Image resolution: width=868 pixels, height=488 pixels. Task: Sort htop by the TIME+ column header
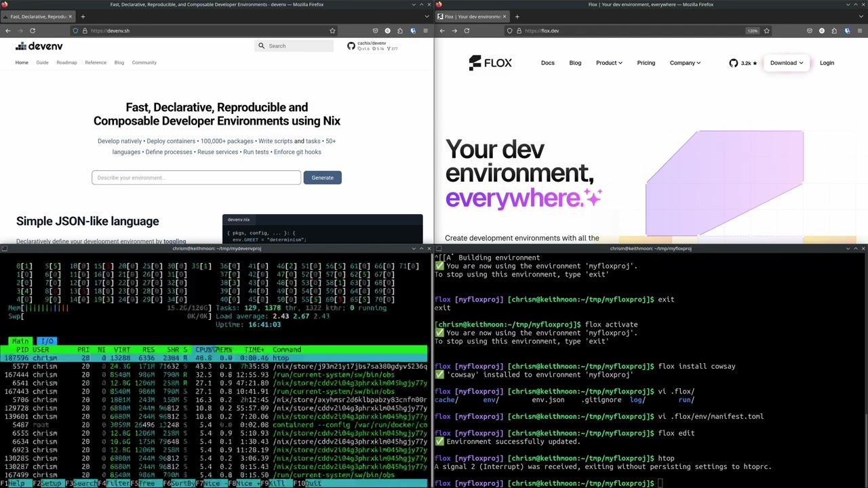pos(254,350)
